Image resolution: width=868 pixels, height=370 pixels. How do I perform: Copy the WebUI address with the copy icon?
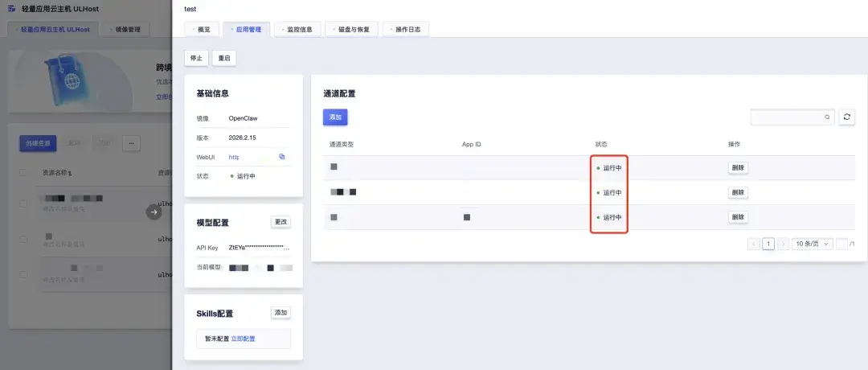point(282,157)
